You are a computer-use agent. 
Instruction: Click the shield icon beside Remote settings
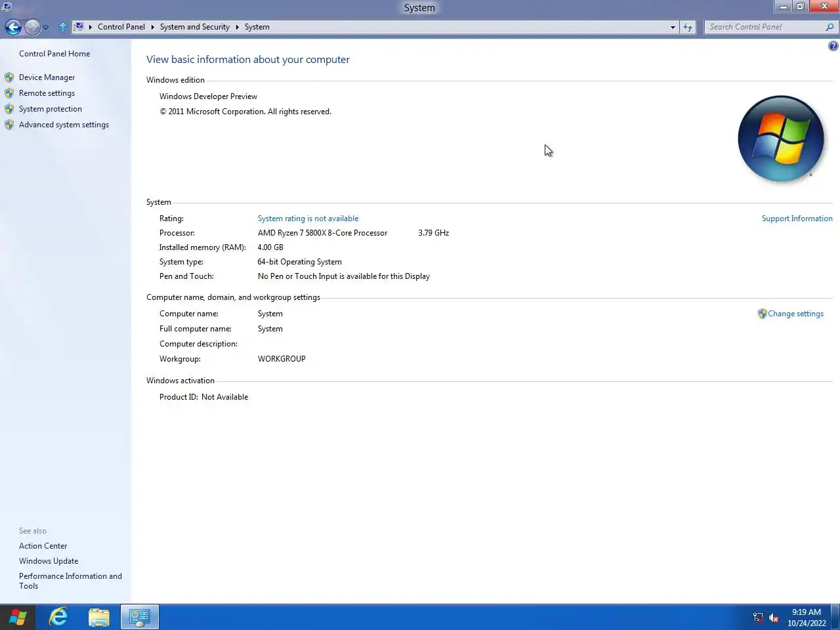click(9, 93)
